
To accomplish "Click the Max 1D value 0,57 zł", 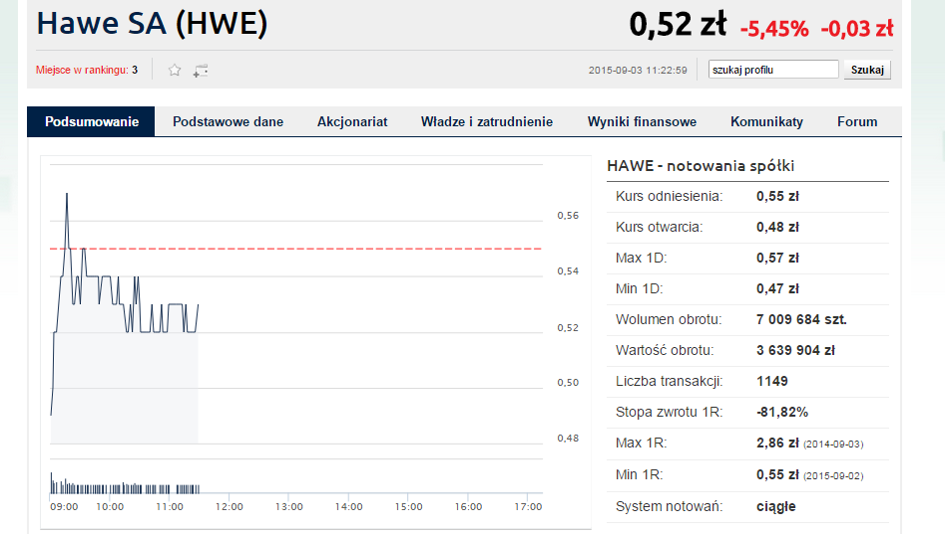I will coord(777,258).
